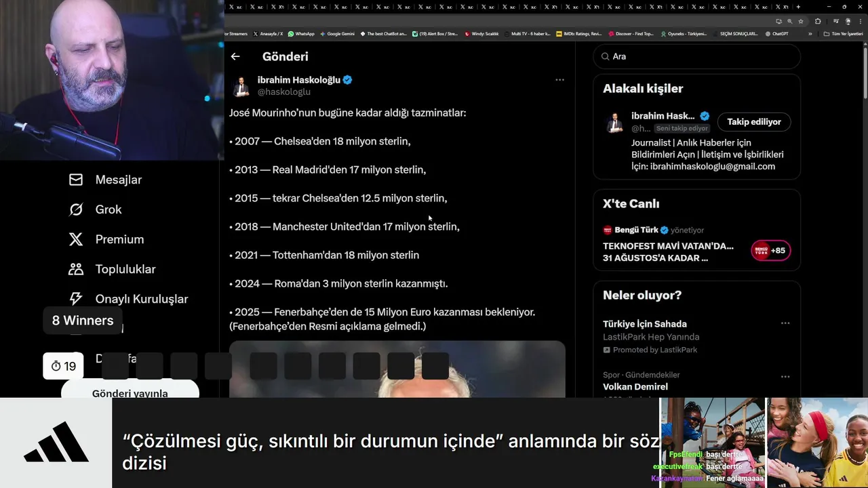Click the 8 Winners overlay label

(83, 320)
